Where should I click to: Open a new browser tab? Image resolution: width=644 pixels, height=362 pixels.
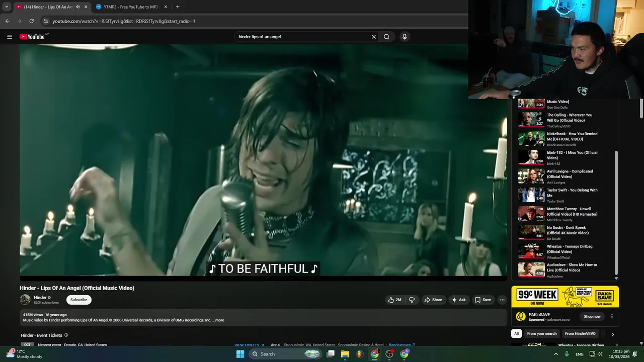[178, 7]
